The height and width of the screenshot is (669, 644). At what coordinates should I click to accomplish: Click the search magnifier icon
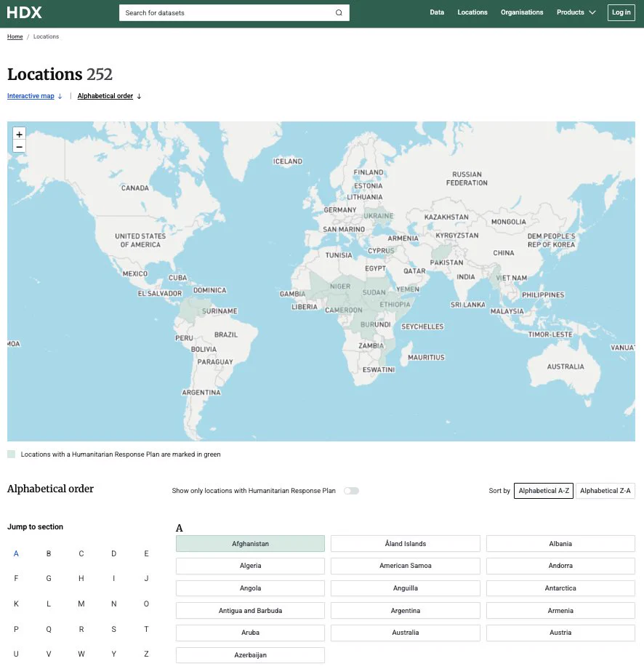coord(339,13)
